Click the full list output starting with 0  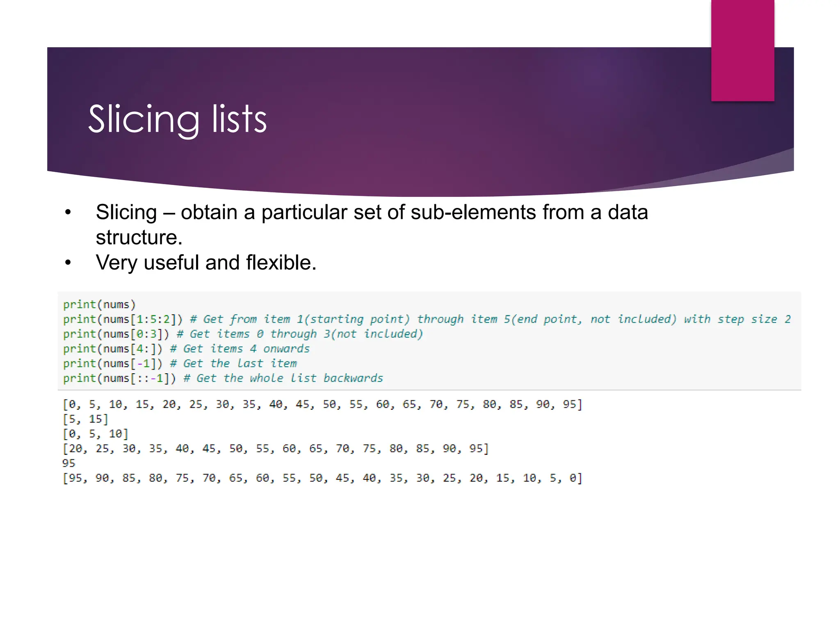click(322, 404)
